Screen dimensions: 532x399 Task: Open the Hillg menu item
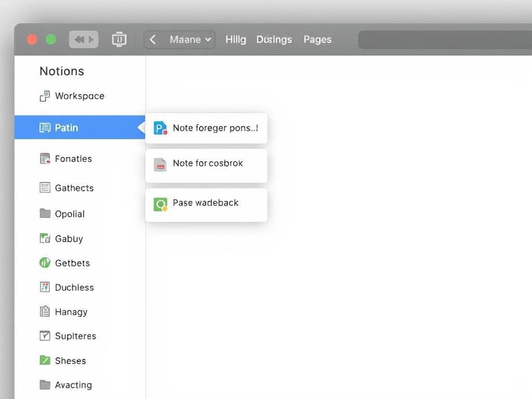click(235, 39)
